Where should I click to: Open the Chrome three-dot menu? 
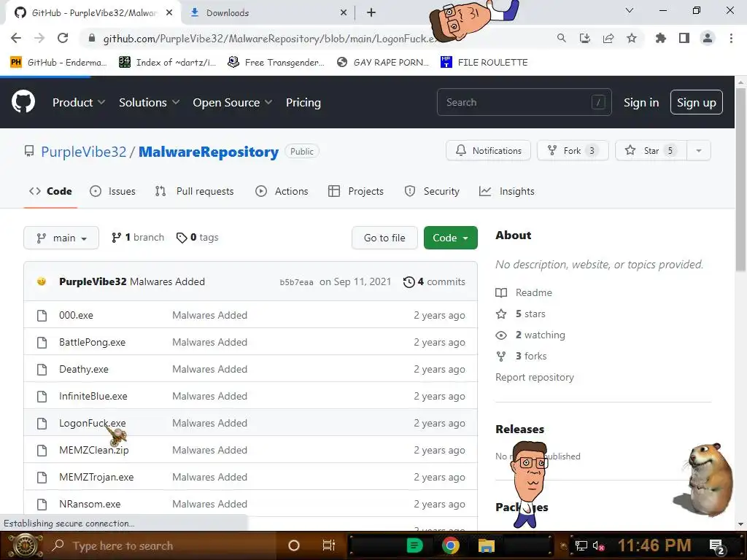pyautogui.click(x=731, y=38)
